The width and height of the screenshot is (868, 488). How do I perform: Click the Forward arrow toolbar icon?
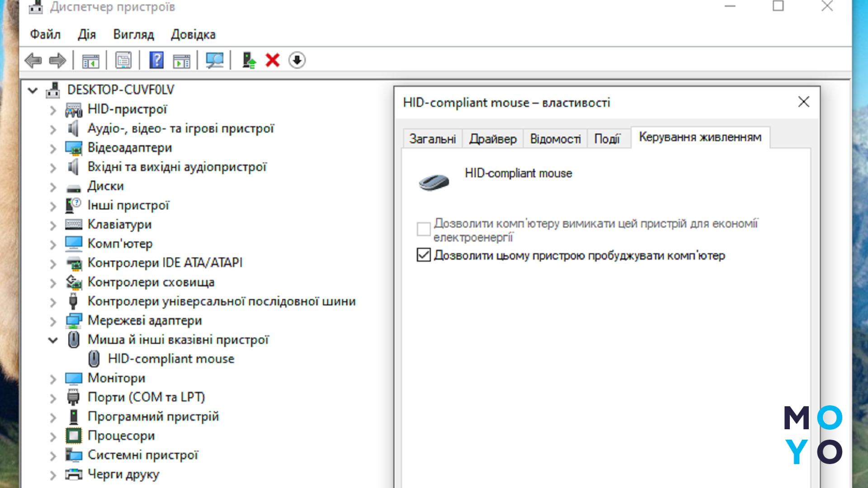click(57, 60)
